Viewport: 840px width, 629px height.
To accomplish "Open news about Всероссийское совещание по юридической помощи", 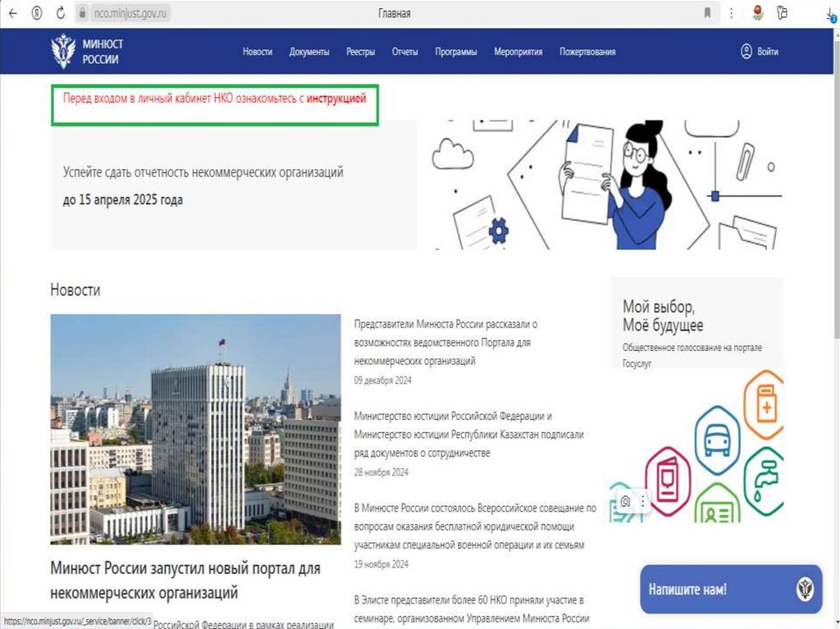I will point(475,526).
